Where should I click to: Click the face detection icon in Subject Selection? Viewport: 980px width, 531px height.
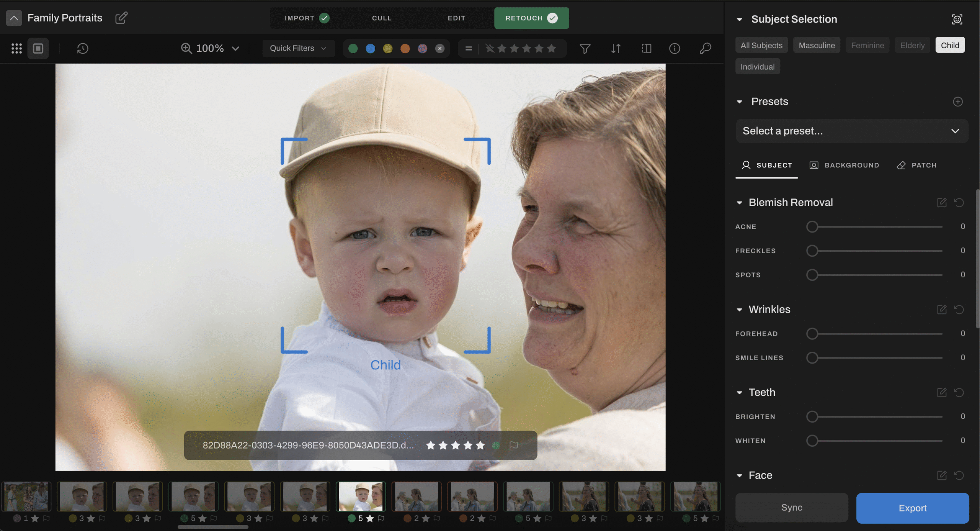[957, 19]
